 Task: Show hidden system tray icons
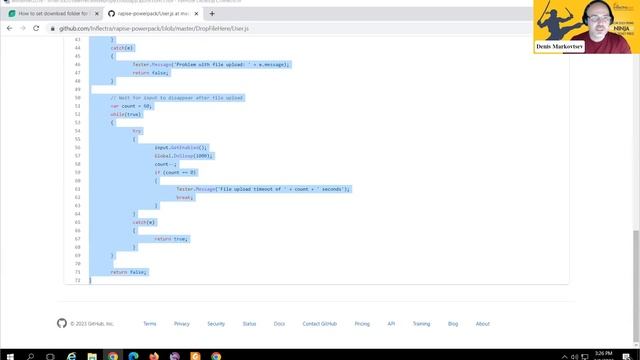(x=564, y=356)
